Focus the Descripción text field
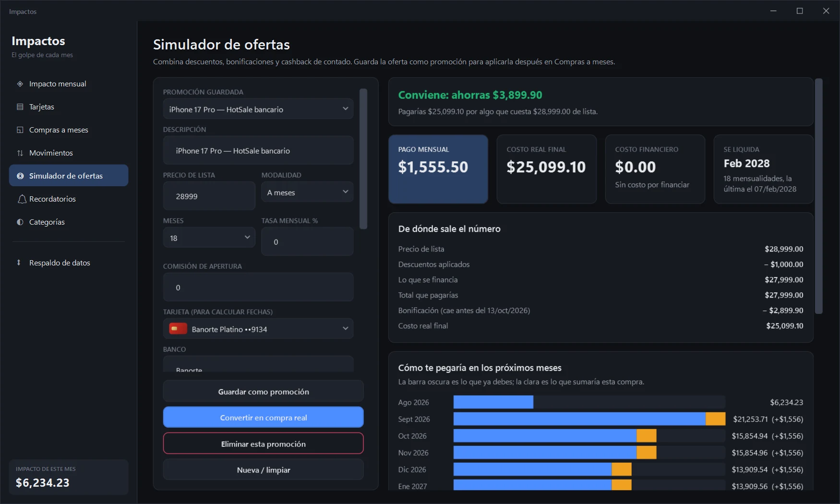This screenshot has height=504, width=840. pos(258,150)
